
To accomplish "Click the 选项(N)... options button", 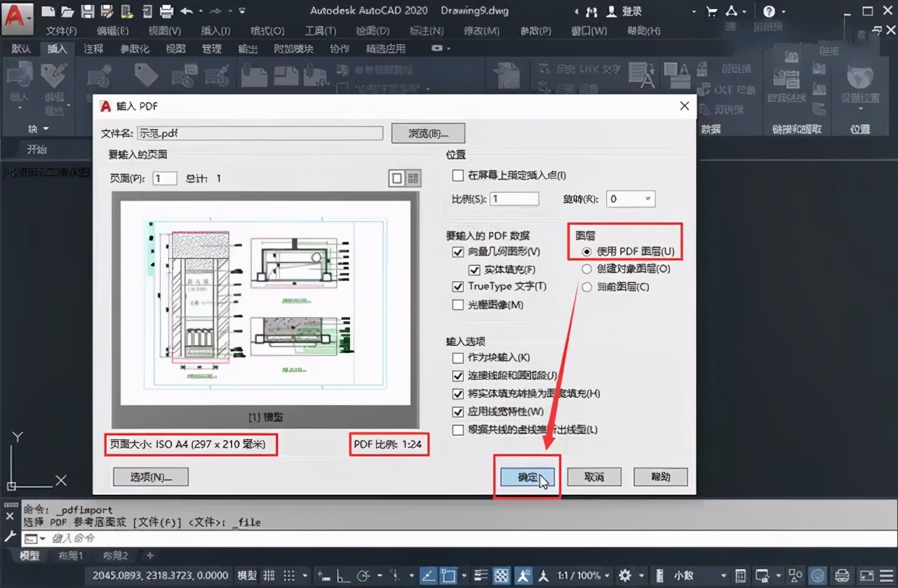I will click(x=151, y=477).
